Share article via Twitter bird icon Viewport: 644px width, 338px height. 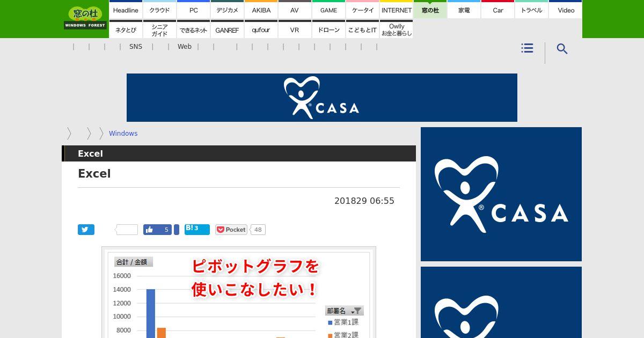point(86,230)
